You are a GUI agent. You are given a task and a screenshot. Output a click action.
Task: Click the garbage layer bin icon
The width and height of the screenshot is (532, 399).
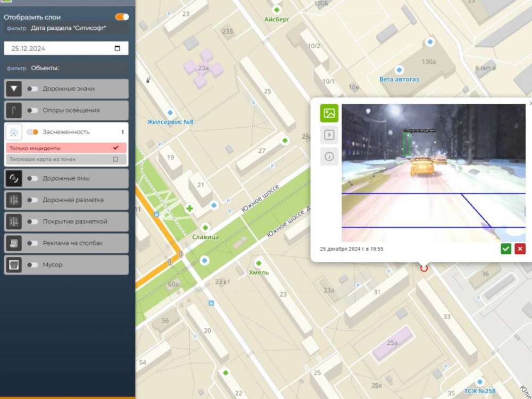click(x=14, y=264)
